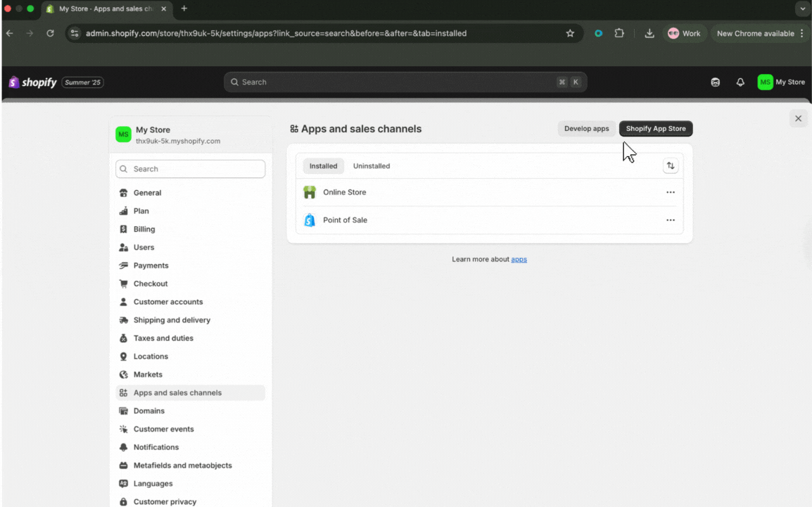The image size is (812, 507).
Task: Open the Shopify App Store button
Action: [x=656, y=129]
